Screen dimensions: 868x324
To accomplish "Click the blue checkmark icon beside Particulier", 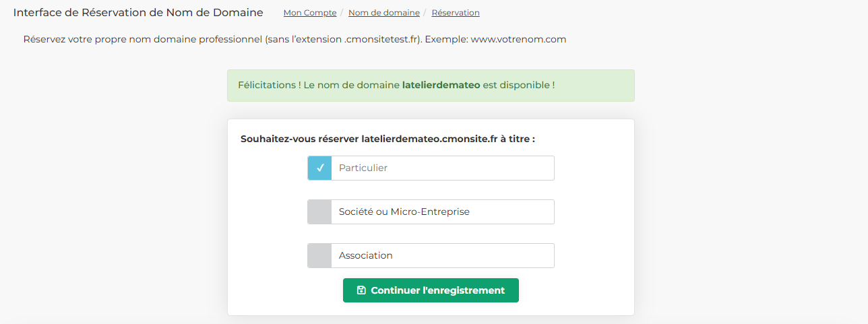I will click(319, 168).
